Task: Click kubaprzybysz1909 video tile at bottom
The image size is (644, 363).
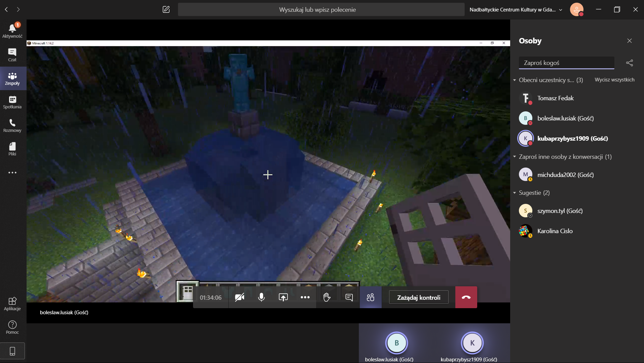Action: [x=472, y=343]
